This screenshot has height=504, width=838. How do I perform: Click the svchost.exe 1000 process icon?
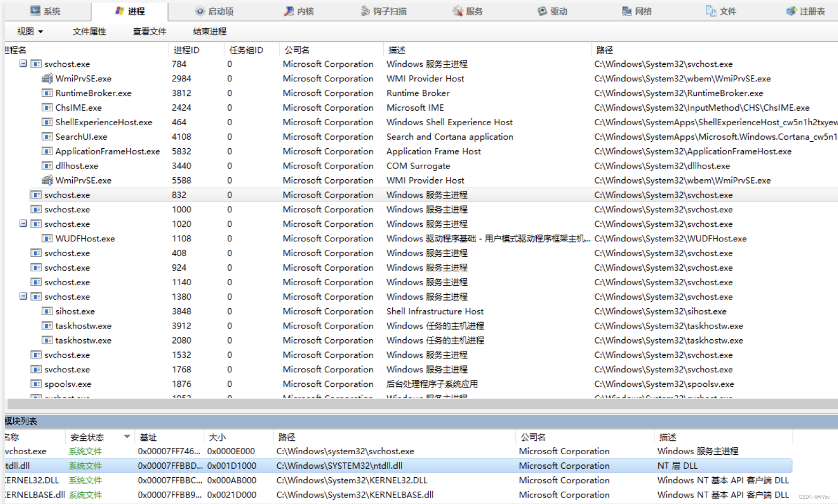pos(36,209)
